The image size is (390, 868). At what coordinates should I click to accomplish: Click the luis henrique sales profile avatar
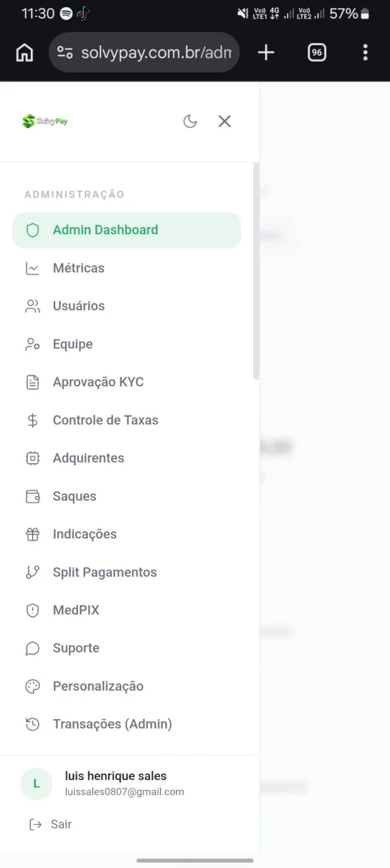coord(37,783)
